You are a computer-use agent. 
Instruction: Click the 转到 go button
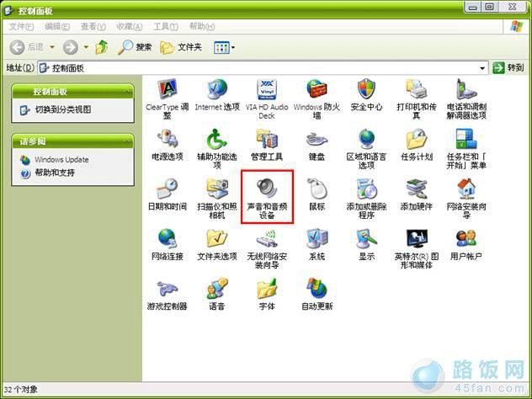[x=508, y=68]
